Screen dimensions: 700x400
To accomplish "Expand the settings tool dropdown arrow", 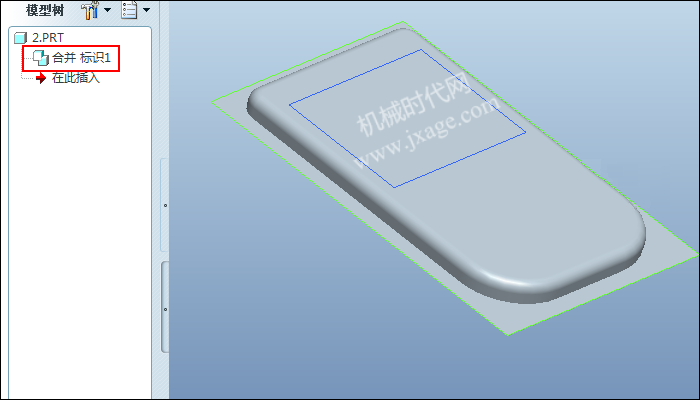I will (x=108, y=10).
